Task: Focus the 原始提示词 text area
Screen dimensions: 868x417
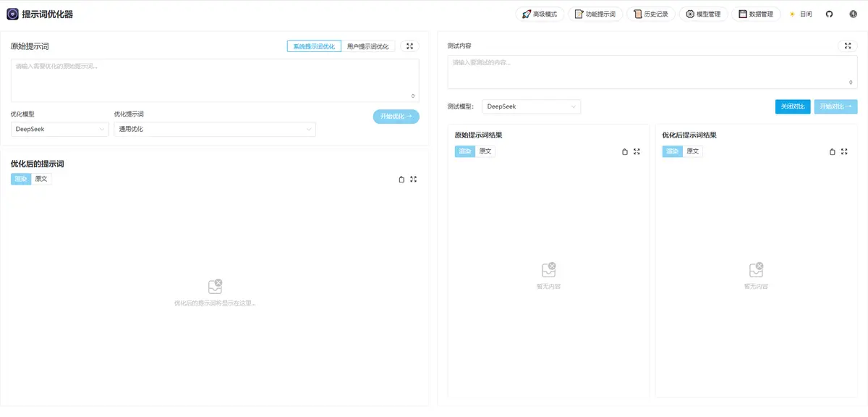Action: pyautogui.click(x=215, y=80)
